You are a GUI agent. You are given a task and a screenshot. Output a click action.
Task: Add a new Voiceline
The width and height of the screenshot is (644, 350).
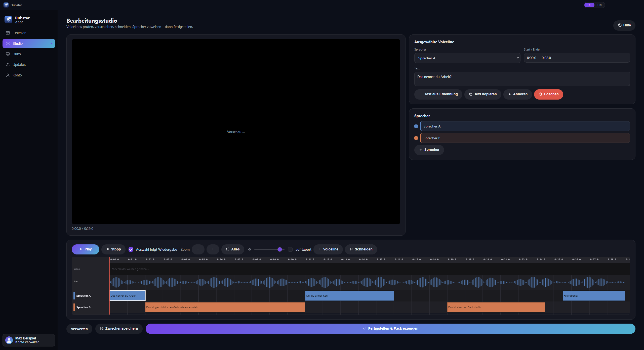click(x=328, y=249)
